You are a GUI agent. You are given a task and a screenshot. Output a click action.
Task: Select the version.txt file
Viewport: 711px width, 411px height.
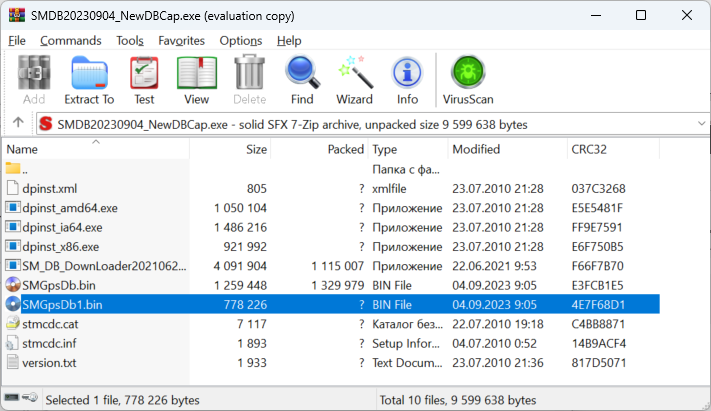point(49,361)
